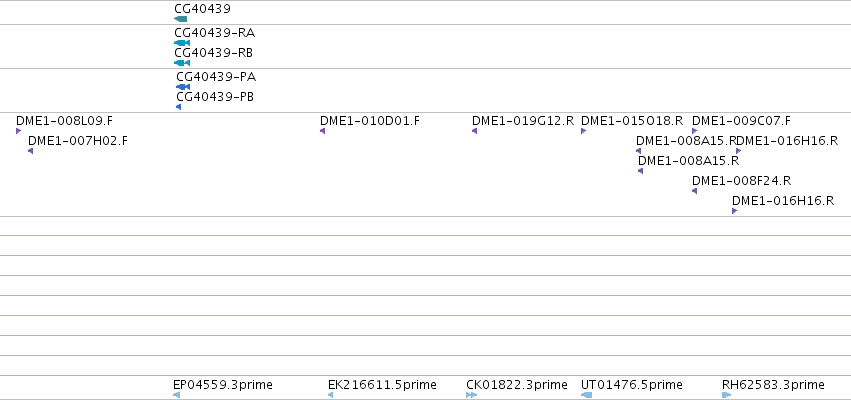Open the CG40439 gene label
This screenshot has height=400, width=851.
[x=202, y=9]
